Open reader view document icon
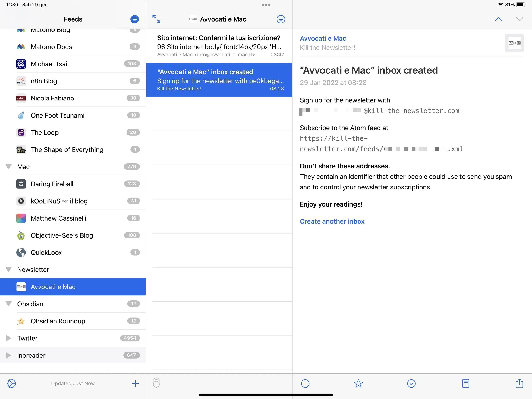 click(466, 383)
